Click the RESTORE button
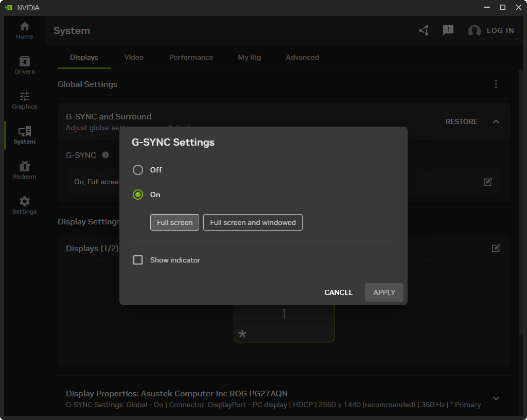527x420 pixels. (461, 121)
